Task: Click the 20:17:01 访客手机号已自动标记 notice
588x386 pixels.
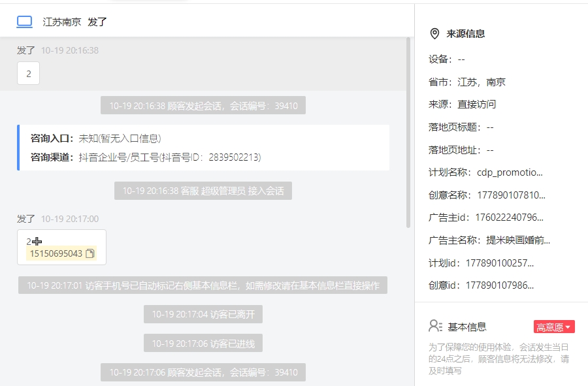Action: 203,285
